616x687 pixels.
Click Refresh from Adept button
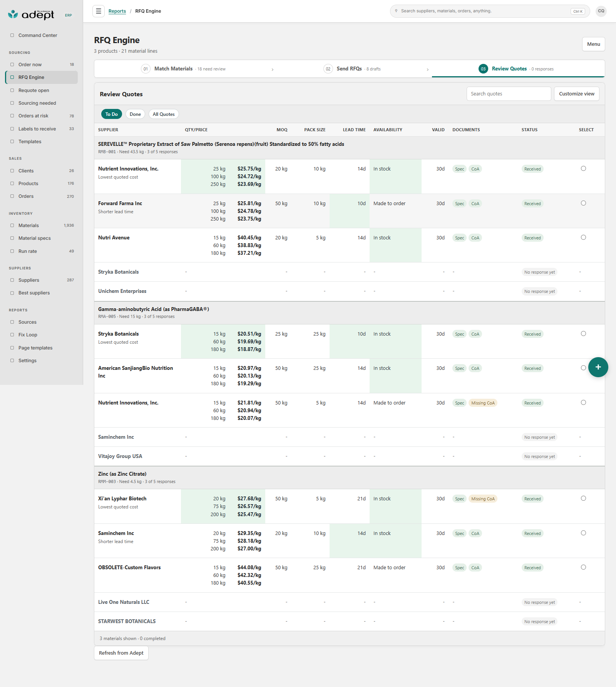pos(121,653)
